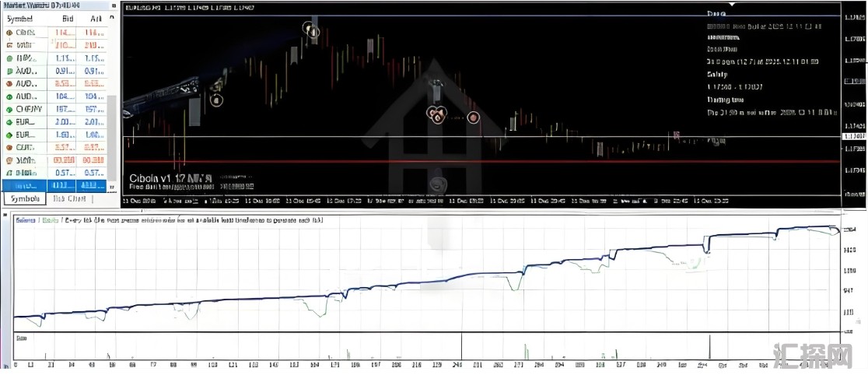Click the green arrow icon beside CHFJPY
Viewport: 868px width, 375px height.
click(x=9, y=109)
